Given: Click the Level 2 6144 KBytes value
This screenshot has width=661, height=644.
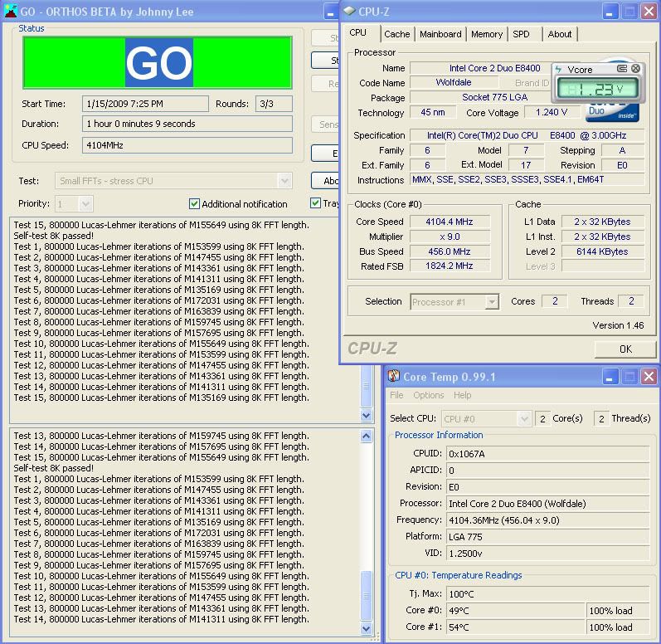Looking at the screenshot, I should (603, 251).
